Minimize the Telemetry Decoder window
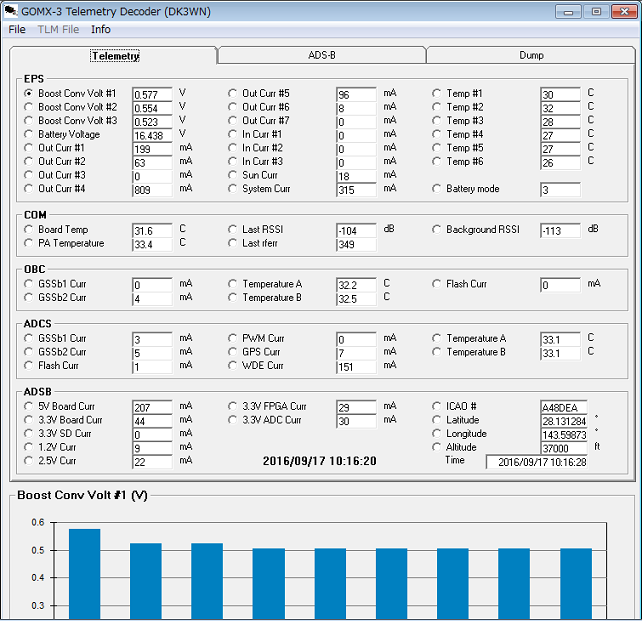 click(568, 11)
